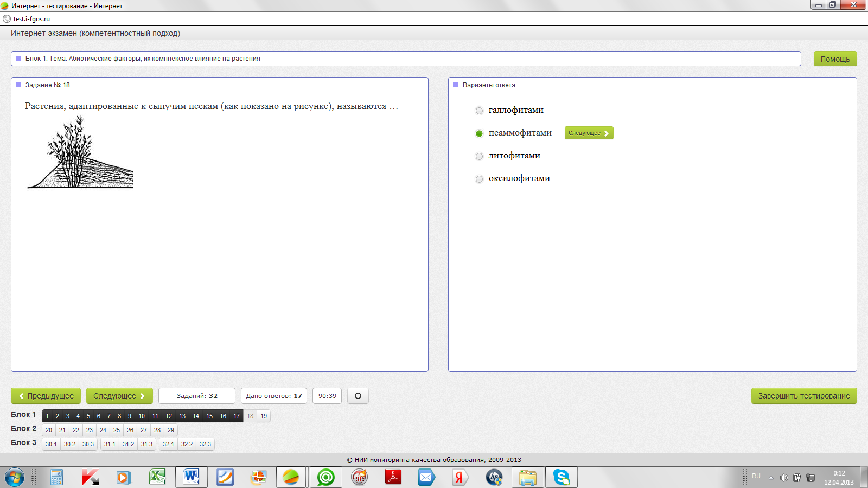Open the mail envelope taskbar icon
Image resolution: width=868 pixels, height=488 pixels.
point(426,478)
